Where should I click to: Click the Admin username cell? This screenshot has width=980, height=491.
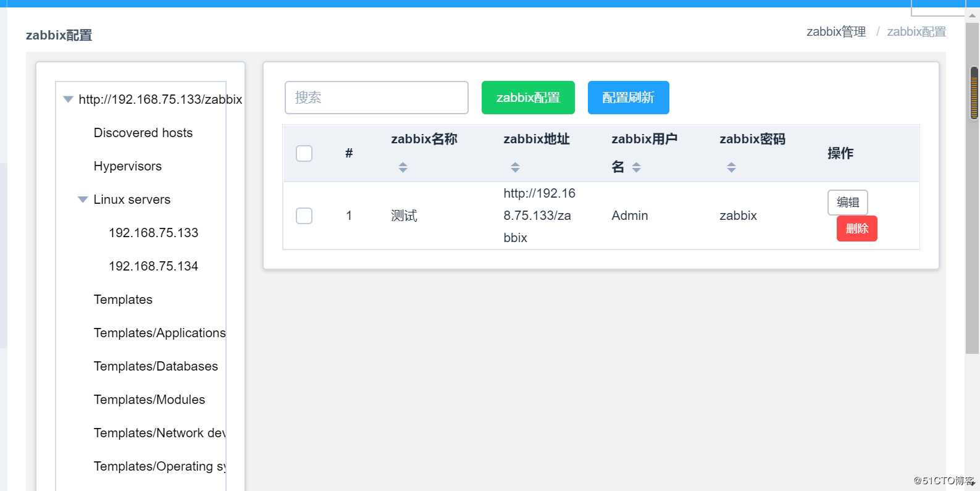pos(630,216)
